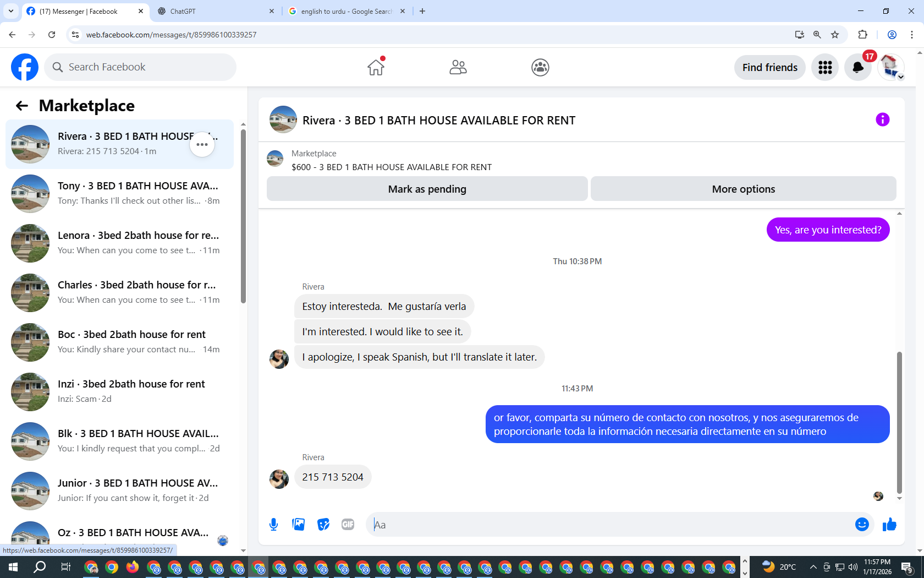924x578 pixels.
Task: Open the emoji picker icon
Action: (x=862, y=525)
